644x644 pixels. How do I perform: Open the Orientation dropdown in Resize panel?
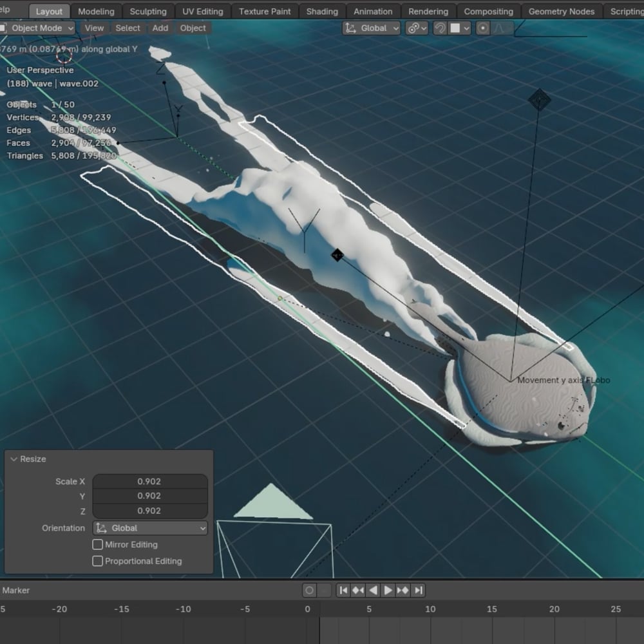[x=150, y=528]
